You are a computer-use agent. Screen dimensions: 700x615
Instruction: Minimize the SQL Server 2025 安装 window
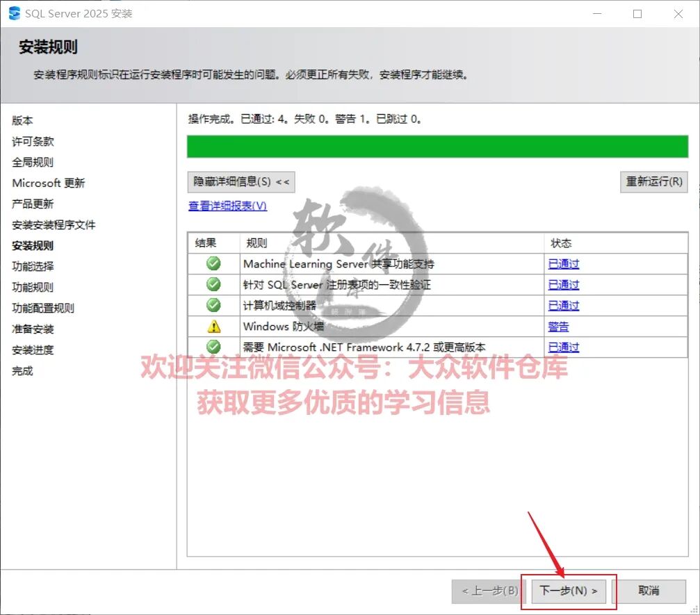597,14
